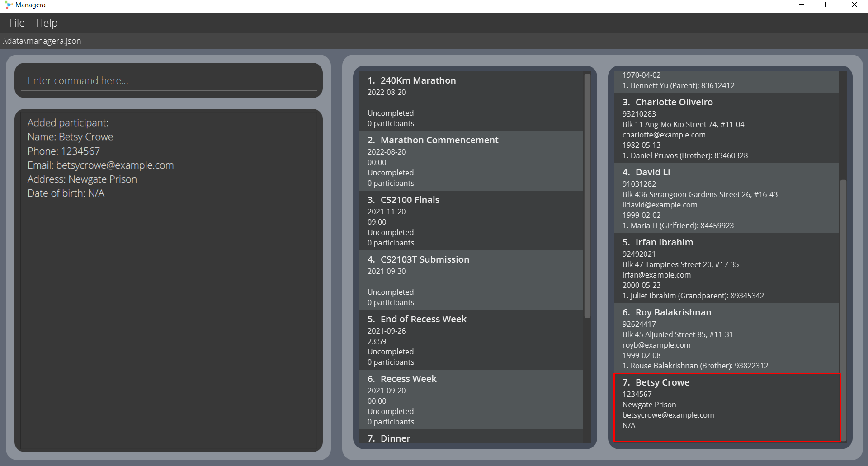Click email irfan@example.com
Image resolution: width=868 pixels, height=466 pixels.
coord(656,275)
